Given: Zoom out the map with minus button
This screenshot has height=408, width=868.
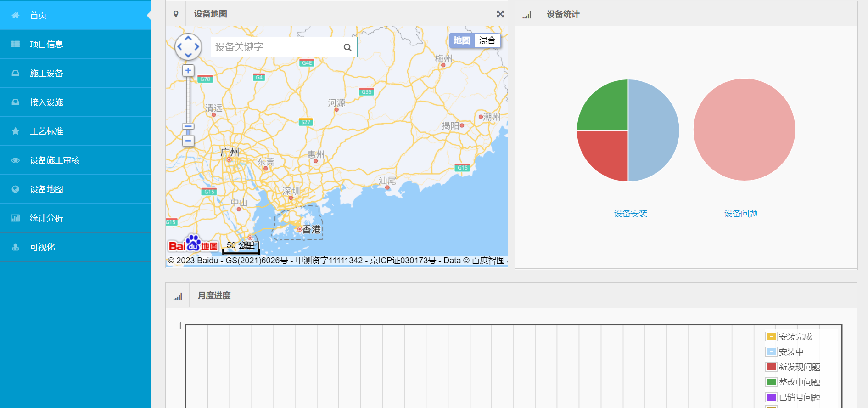Looking at the screenshot, I should point(188,141).
